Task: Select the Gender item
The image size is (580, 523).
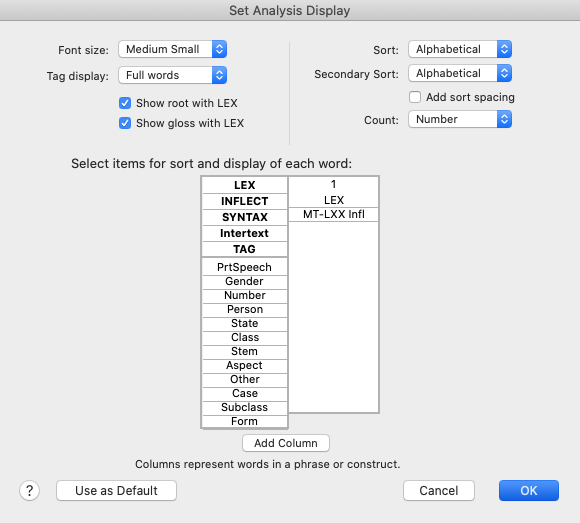Action: coord(245,281)
